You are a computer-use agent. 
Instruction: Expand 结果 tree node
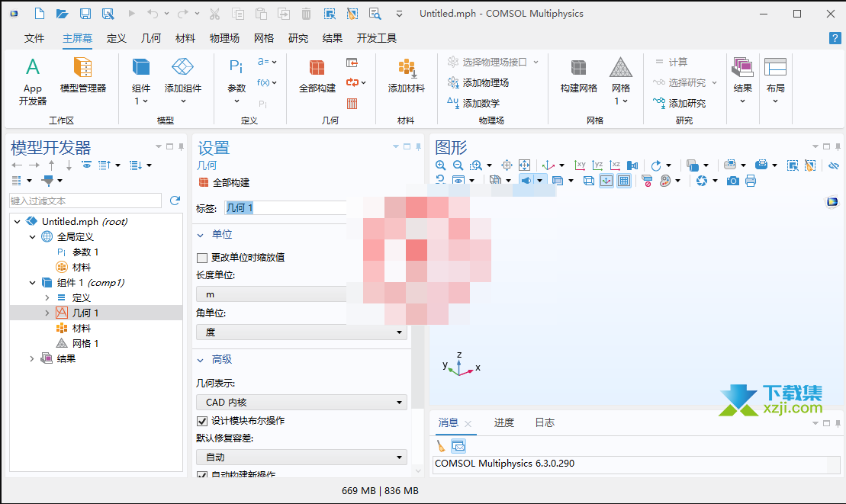pyautogui.click(x=32, y=358)
